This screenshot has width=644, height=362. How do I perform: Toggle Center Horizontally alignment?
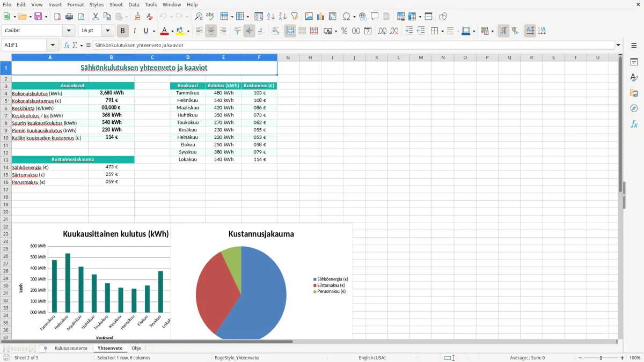(x=211, y=31)
